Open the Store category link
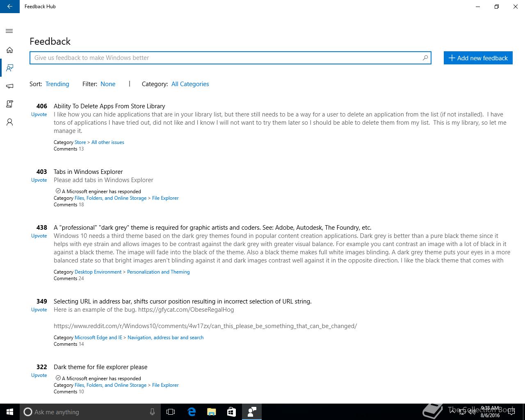 click(80, 142)
